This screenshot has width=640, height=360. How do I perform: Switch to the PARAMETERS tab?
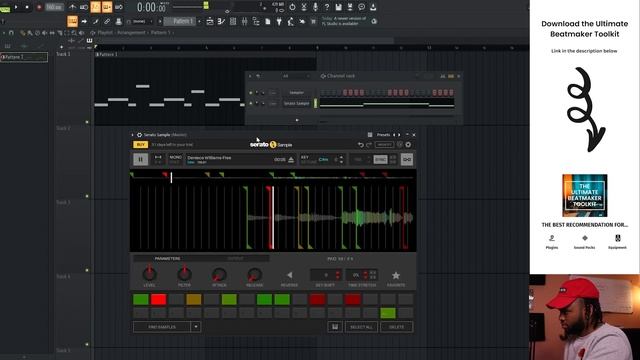click(x=167, y=258)
